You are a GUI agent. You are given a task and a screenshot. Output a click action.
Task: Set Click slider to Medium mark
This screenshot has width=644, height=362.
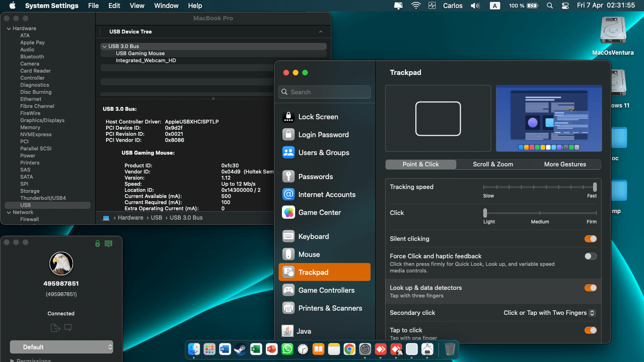(540, 213)
